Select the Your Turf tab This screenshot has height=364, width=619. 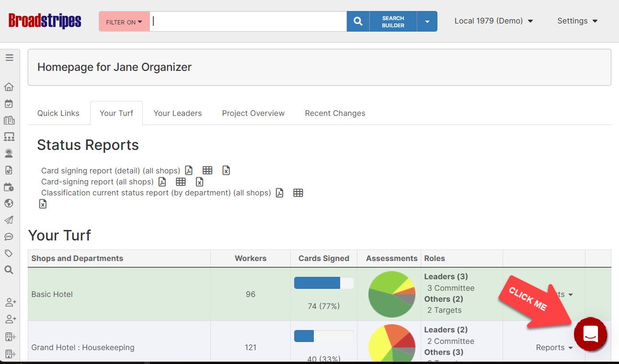pos(116,114)
